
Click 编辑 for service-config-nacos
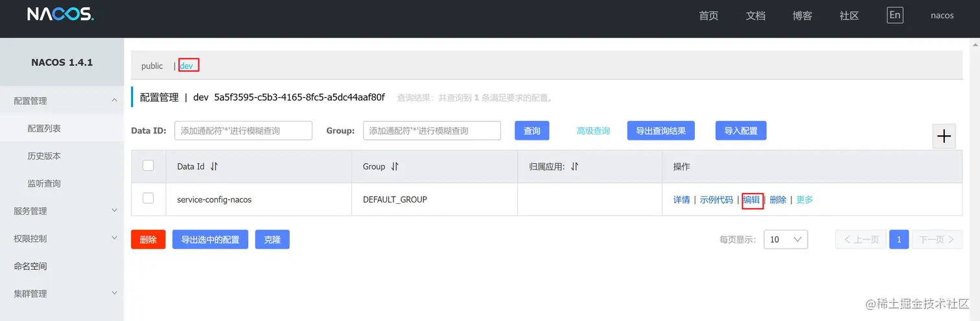[x=752, y=200]
